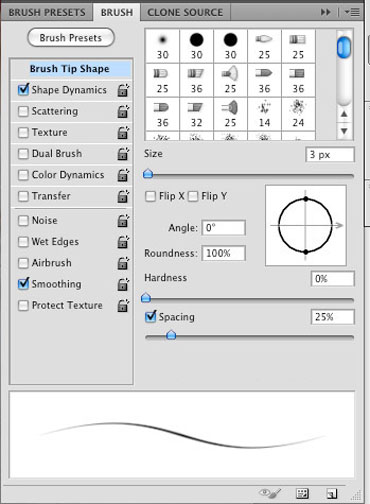Uncheck the Spacing checkbox

(151, 316)
